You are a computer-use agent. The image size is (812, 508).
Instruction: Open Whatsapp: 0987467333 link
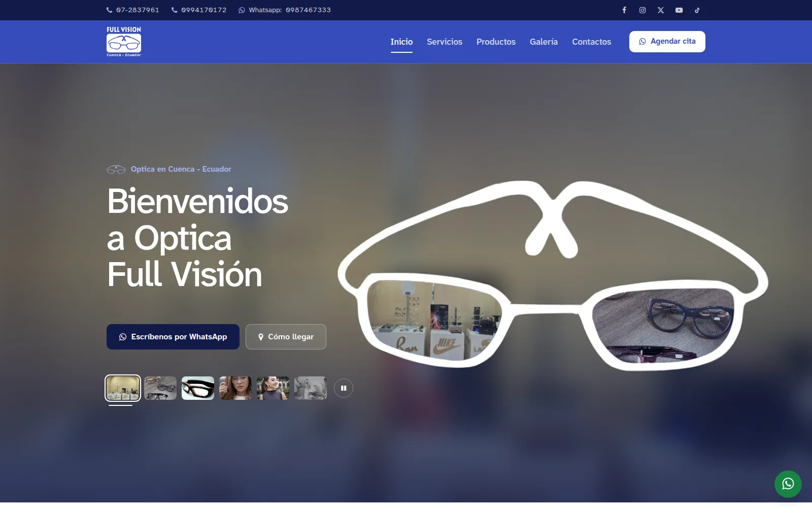(x=285, y=10)
